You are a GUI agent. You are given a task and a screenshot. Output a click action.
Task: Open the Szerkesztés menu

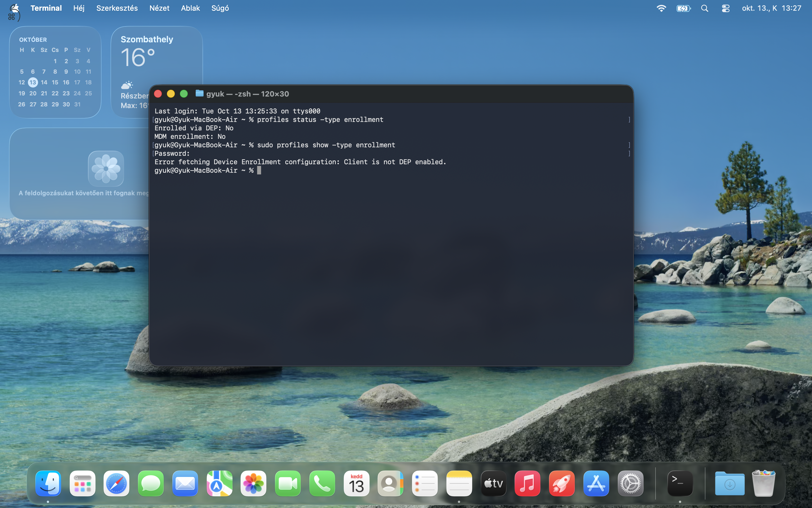(117, 8)
